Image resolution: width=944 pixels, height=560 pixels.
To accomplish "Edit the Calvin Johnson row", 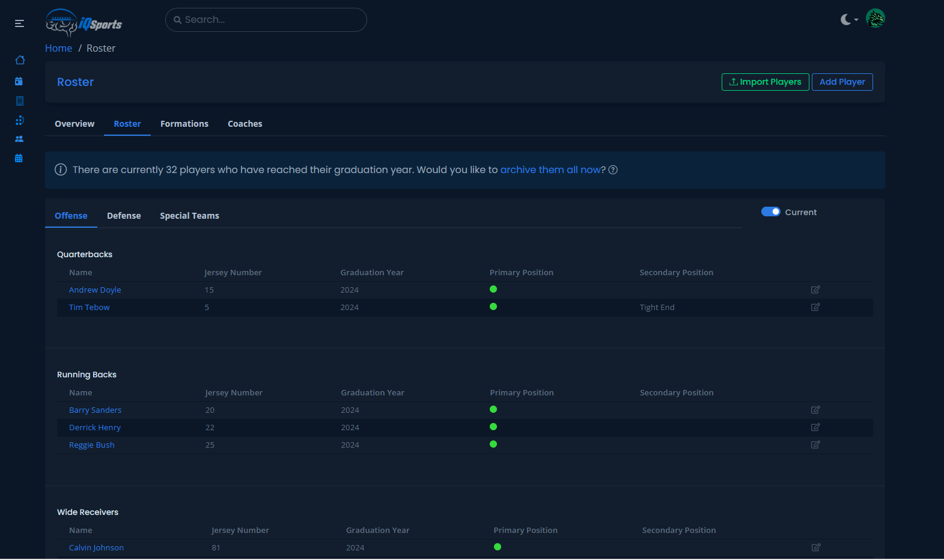I will pos(816,547).
